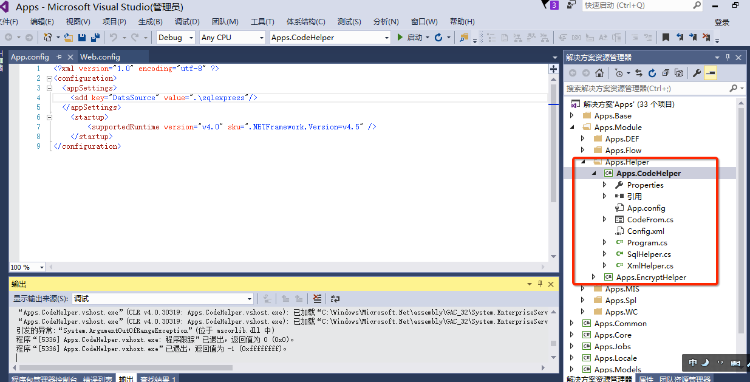The width and height of the screenshot is (750, 382).
Task: Select Program.cs in Solution Explorer
Action: click(647, 243)
